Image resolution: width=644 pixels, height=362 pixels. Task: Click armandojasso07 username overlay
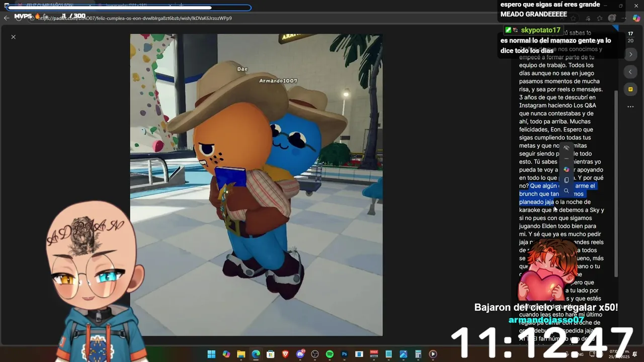click(x=546, y=320)
